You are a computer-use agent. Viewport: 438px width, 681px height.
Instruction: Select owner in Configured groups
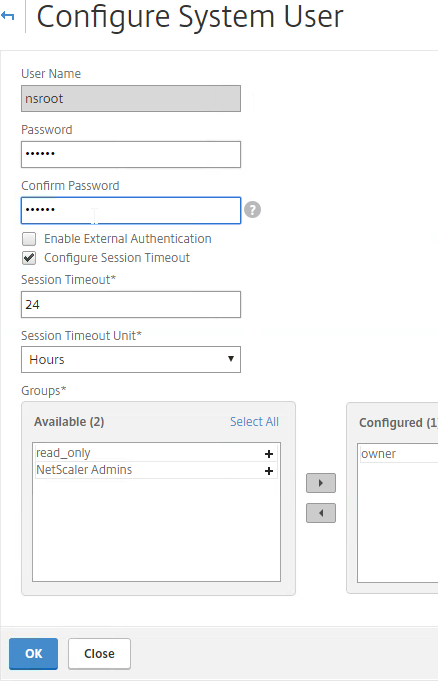399,454
